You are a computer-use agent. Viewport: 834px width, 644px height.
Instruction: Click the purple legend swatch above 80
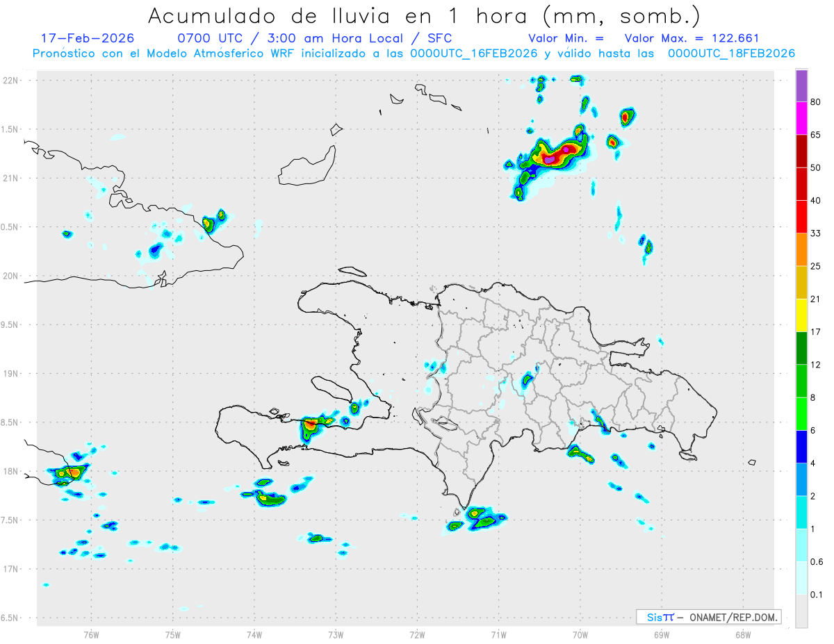(x=801, y=86)
